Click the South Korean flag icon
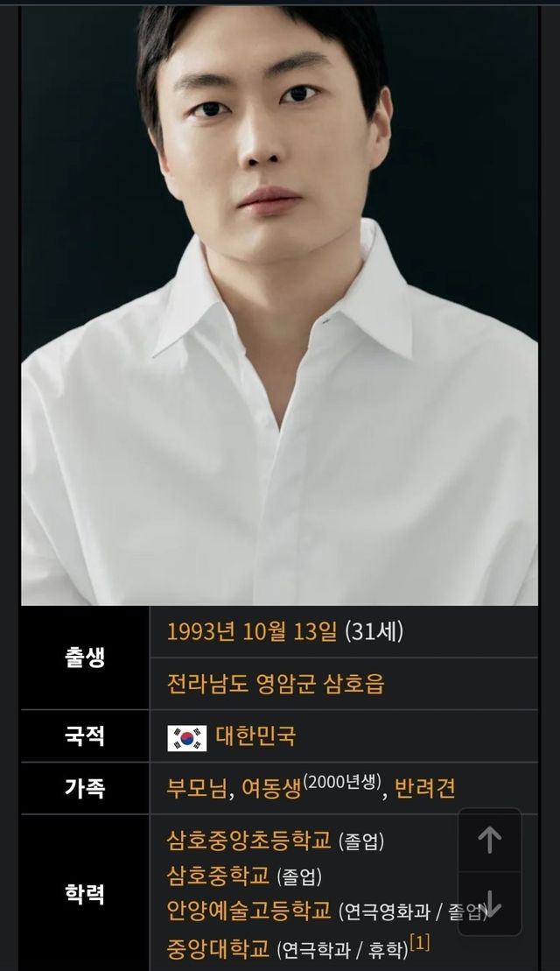This screenshot has width=560, height=971. [187, 737]
